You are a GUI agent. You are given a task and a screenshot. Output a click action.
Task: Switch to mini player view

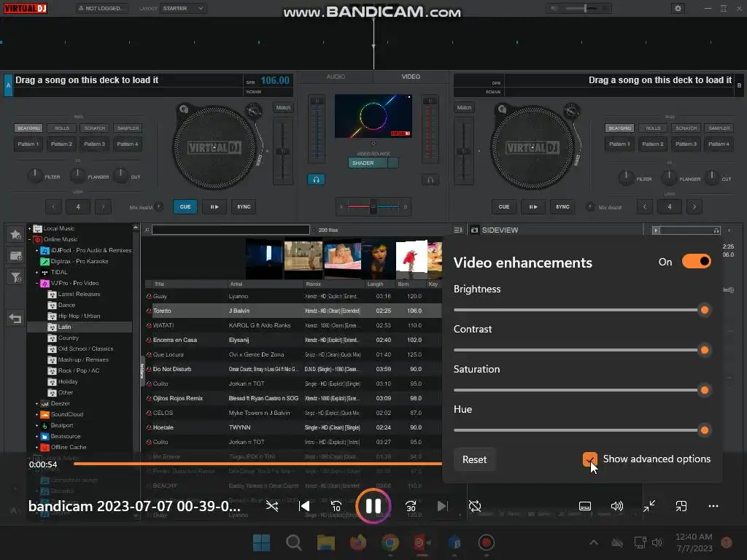click(x=681, y=506)
